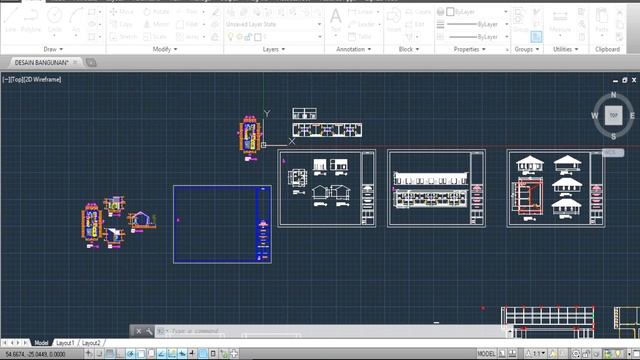Viewport: 640px width, 360px height.
Task: Toggle layer on/off lightbulb icon
Action: point(231,37)
